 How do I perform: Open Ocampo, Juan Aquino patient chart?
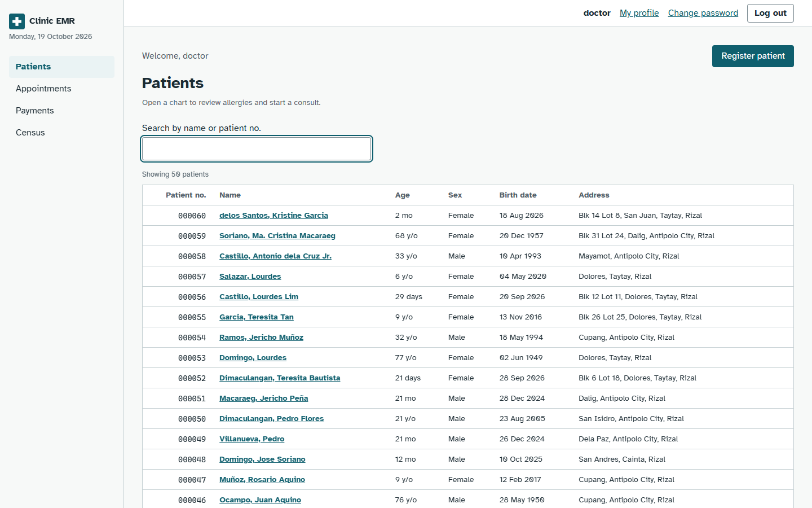tap(260, 500)
